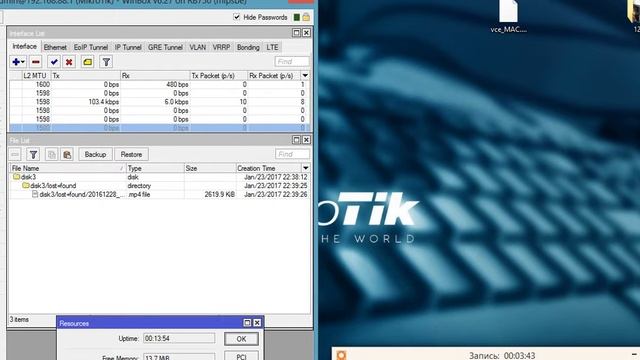
Task: Switch to Interface tab
Action: click(24, 47)
